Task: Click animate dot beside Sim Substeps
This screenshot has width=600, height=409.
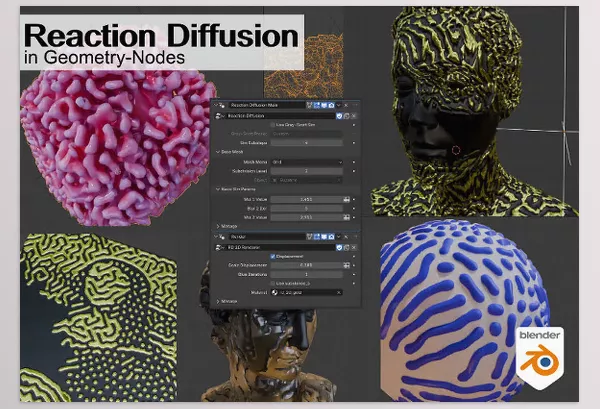Action: 354,143
